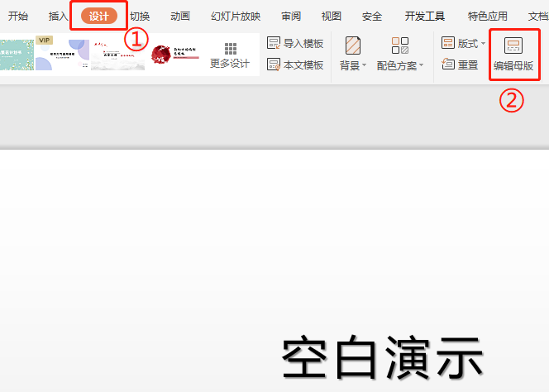The height and width of the screenshot is (392, 549).
Task: Click the 空白演示 title on slide
Action: (x=383, y=357)
